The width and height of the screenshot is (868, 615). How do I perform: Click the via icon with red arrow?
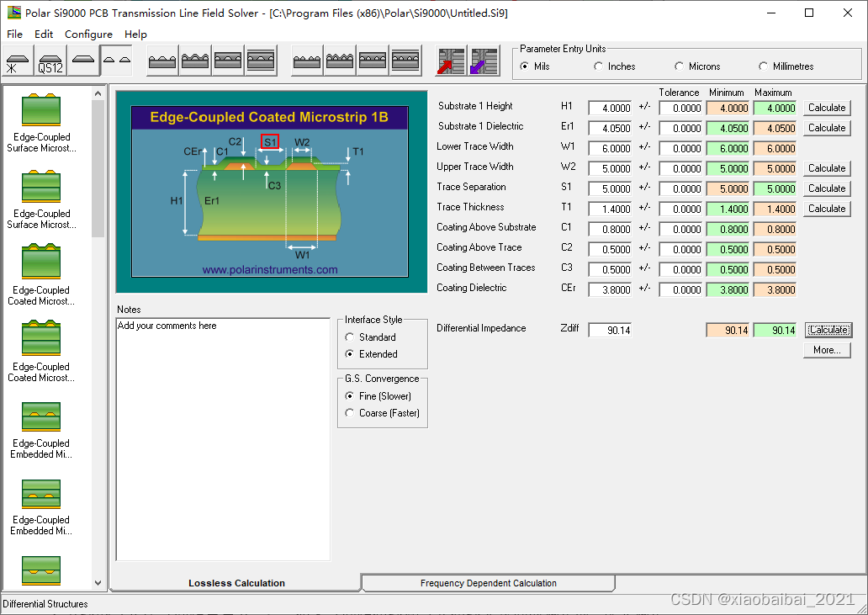451,61
